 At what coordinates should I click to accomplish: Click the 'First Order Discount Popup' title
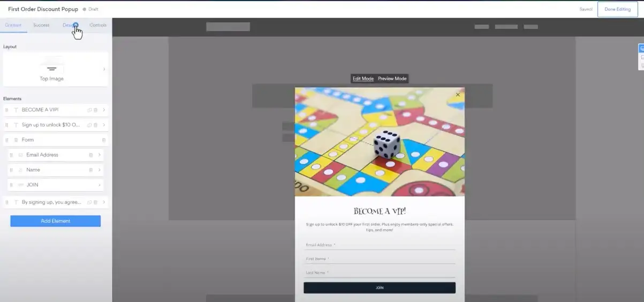(43, 9)
